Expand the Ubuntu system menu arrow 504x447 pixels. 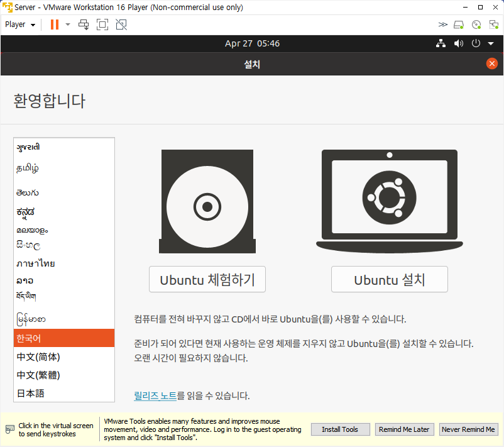(x=491, y=43)
